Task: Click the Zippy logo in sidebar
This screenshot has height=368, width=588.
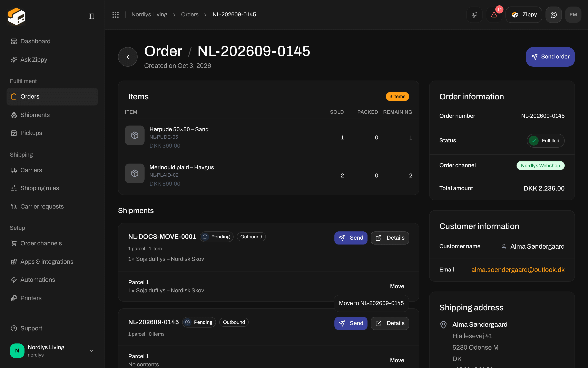Action: (x=16, y=16)
